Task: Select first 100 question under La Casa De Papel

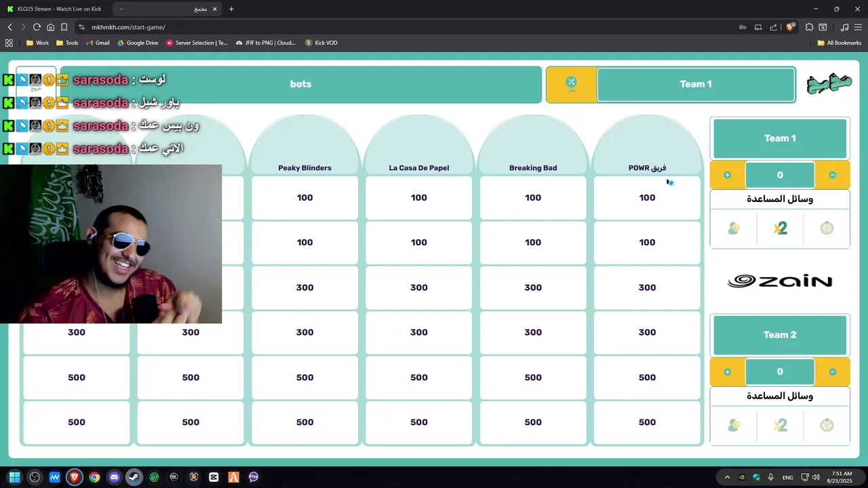Action: (419, 197)
